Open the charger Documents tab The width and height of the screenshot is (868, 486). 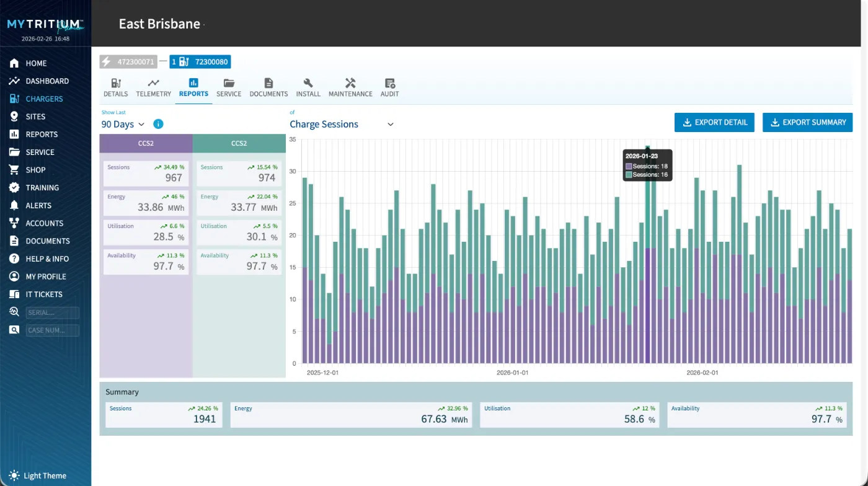(x=268, y=88)
